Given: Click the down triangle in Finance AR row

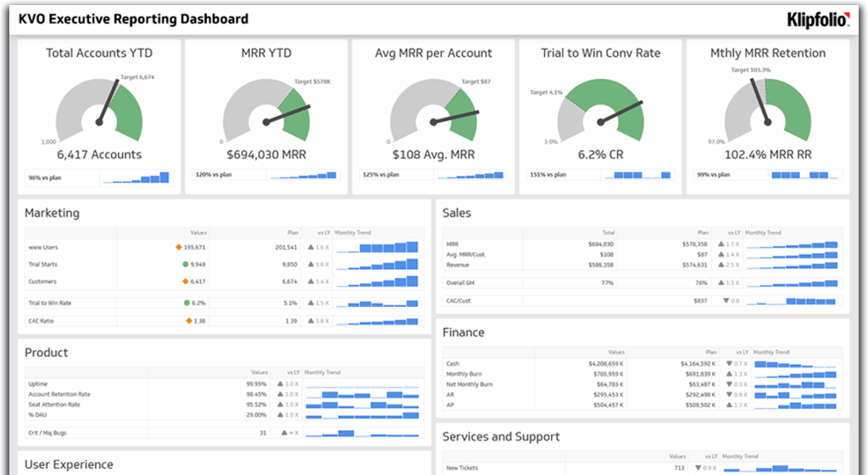Looking at the screenshot, I should coord(729,394).
